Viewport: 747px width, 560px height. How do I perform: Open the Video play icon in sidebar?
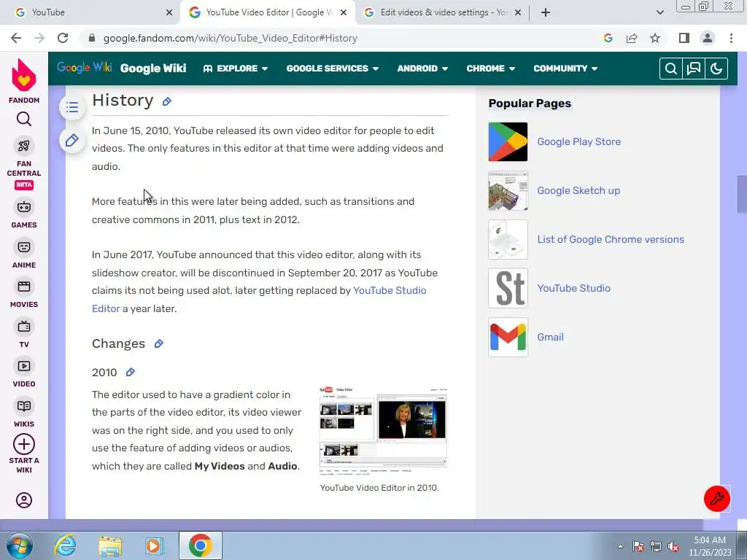pyautogui.click(x=24, y=366)
